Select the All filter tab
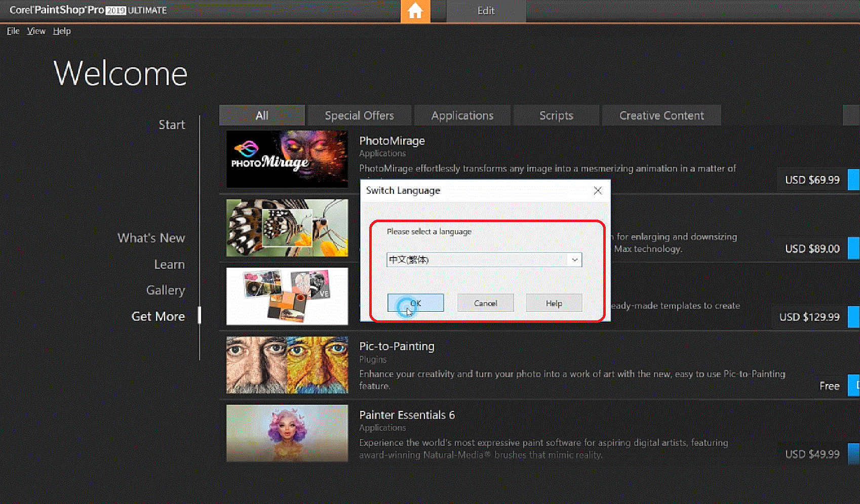This screenshot has width=860, height=504. click(x=262, y=115)
